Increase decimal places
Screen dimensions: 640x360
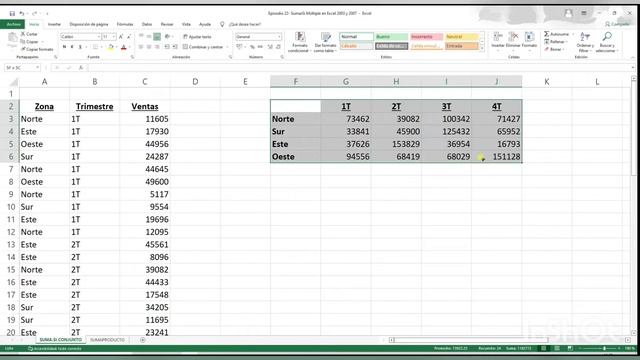(x=270, y=47)
